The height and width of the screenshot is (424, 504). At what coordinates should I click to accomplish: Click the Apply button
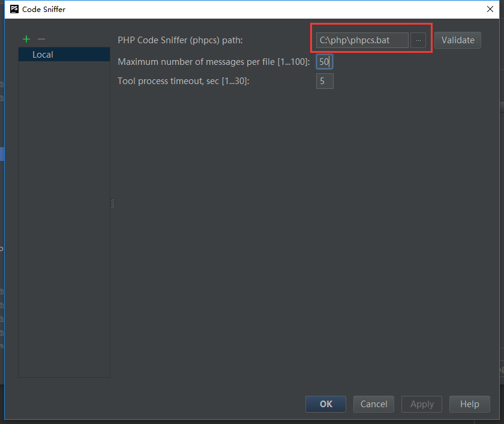[x=422, y=404]
